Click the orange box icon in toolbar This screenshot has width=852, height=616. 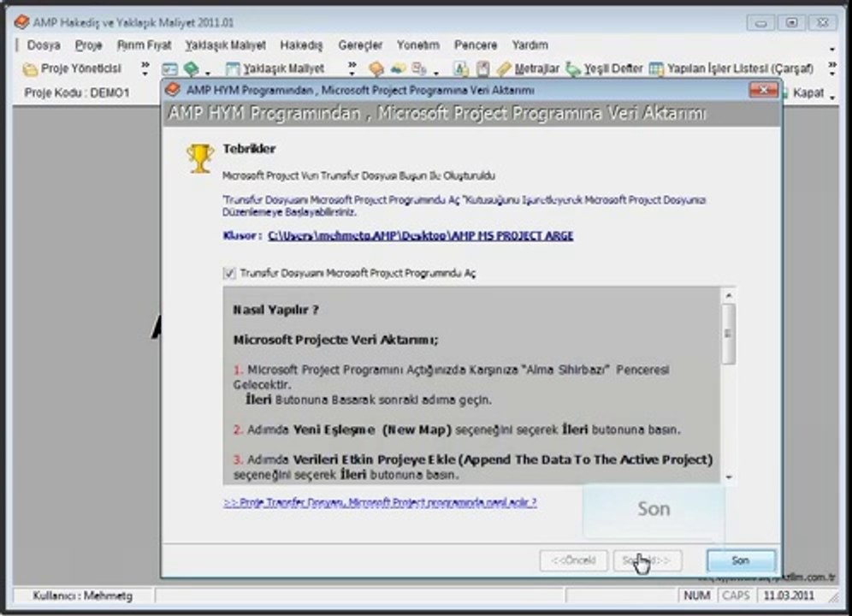376,68
